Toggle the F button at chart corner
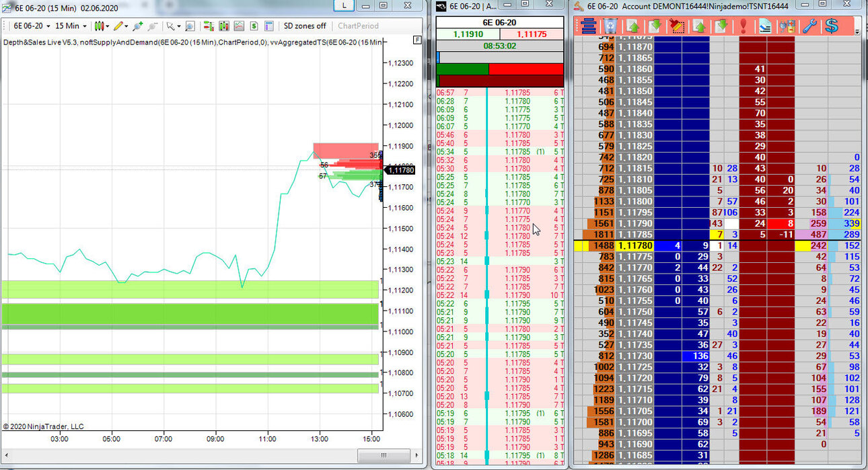Screen dimensions: 868x470 (x=418, y=40)
